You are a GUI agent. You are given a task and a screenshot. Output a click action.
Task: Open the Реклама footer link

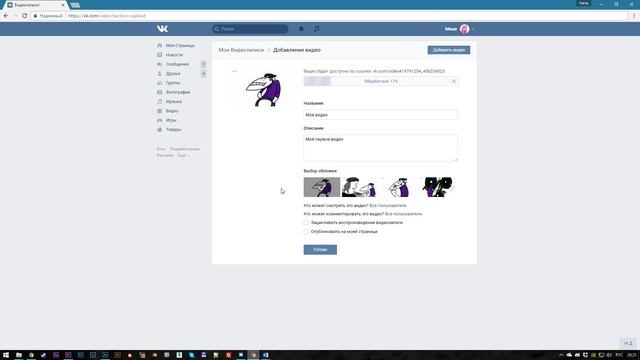pyautogui.click(x=165, y=156)
